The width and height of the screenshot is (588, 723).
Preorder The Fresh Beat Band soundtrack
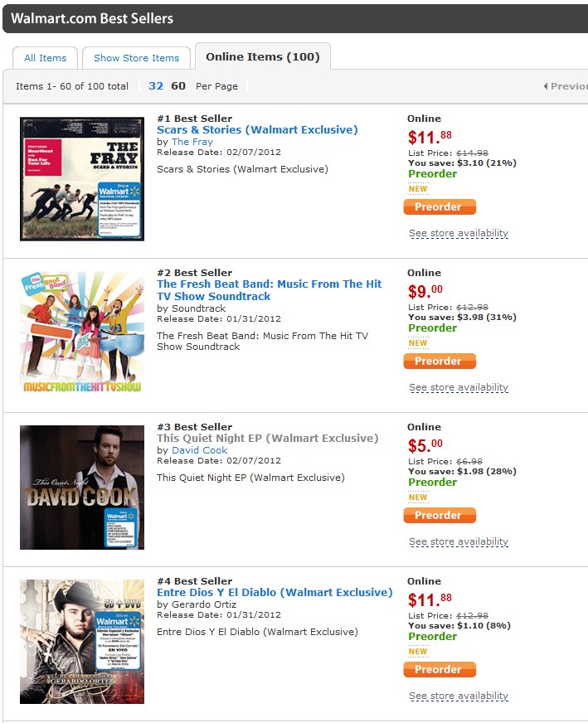point(440,361)
